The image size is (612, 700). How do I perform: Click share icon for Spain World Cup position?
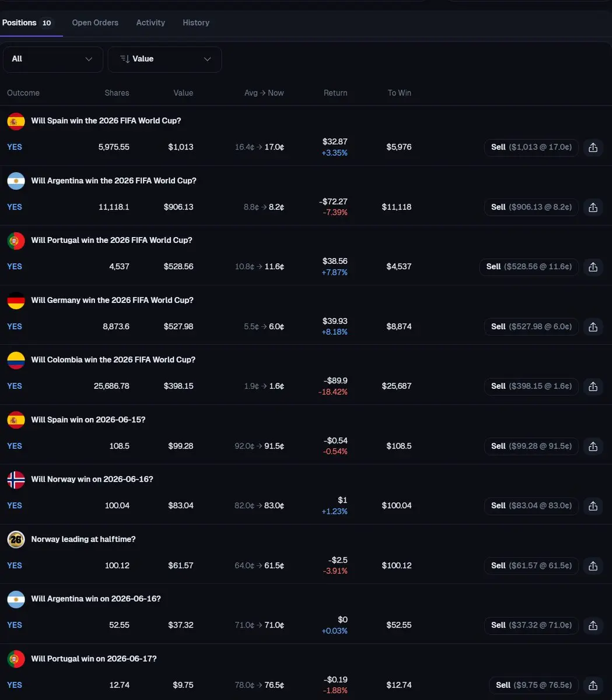click(x=593, y=147)
